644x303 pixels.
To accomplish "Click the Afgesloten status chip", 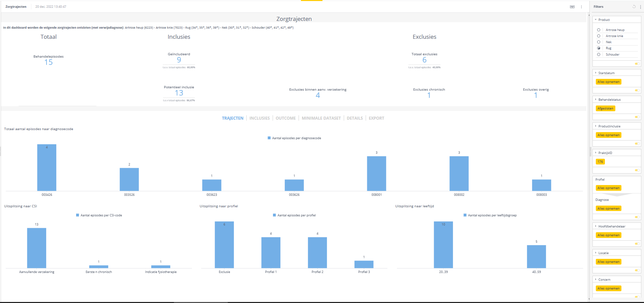I will pyautogui.click(x=606, y=109).
